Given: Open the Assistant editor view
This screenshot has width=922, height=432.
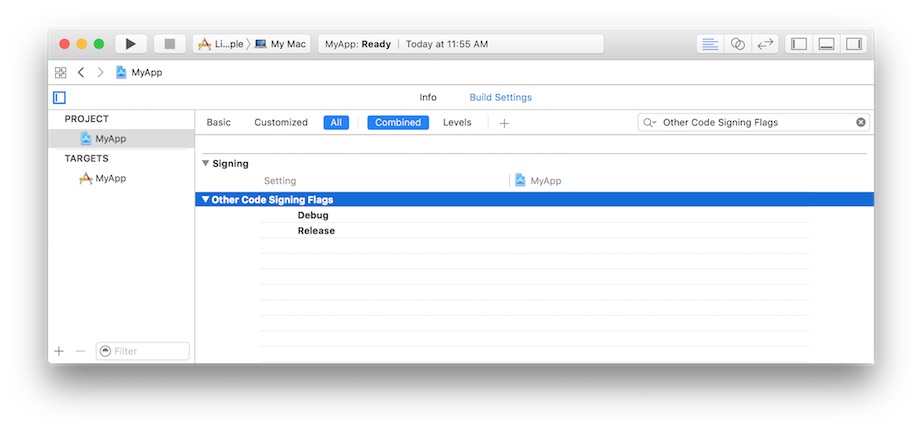Looking at the screenshot, I should coord(737,44).
